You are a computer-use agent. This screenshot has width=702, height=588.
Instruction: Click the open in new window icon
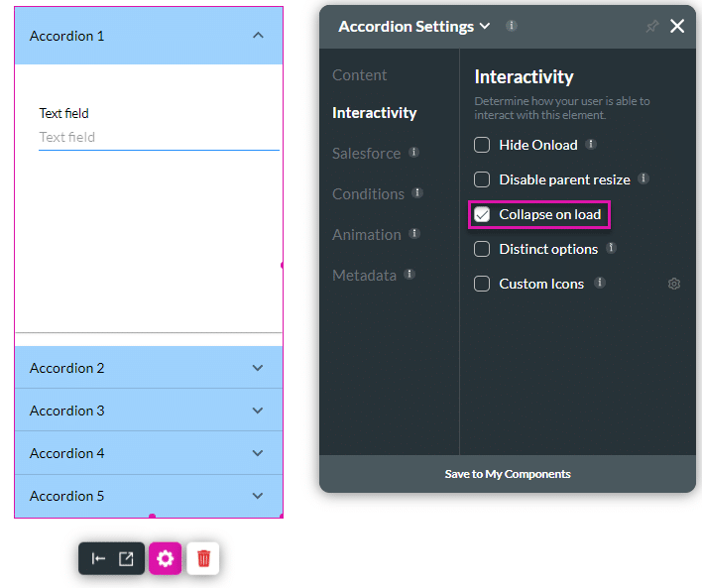(x=126, y=559)
